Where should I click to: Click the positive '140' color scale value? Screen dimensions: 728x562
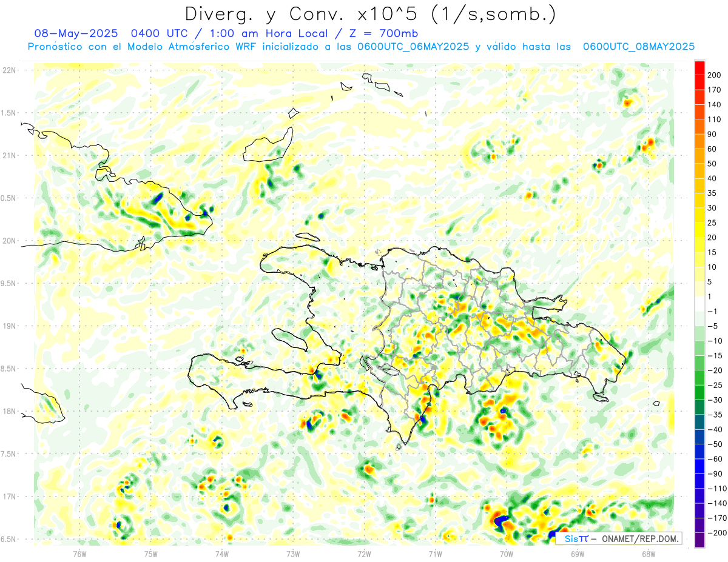(715, 105)
